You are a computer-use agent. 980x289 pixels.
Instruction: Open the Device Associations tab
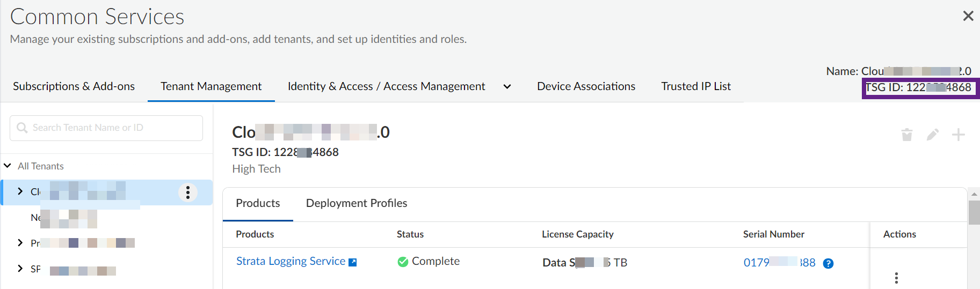586,86
